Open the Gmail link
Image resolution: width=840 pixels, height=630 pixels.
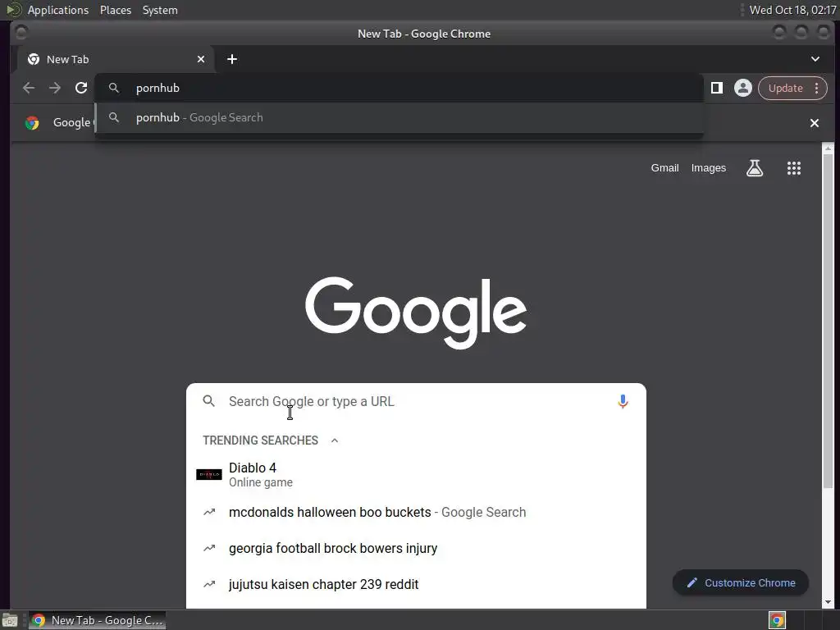[664, 168]
